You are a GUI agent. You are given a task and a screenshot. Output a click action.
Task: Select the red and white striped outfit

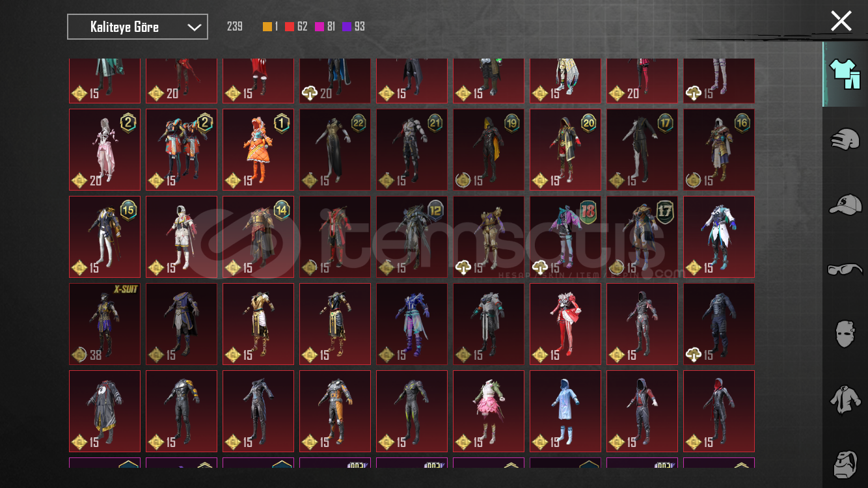565,324
